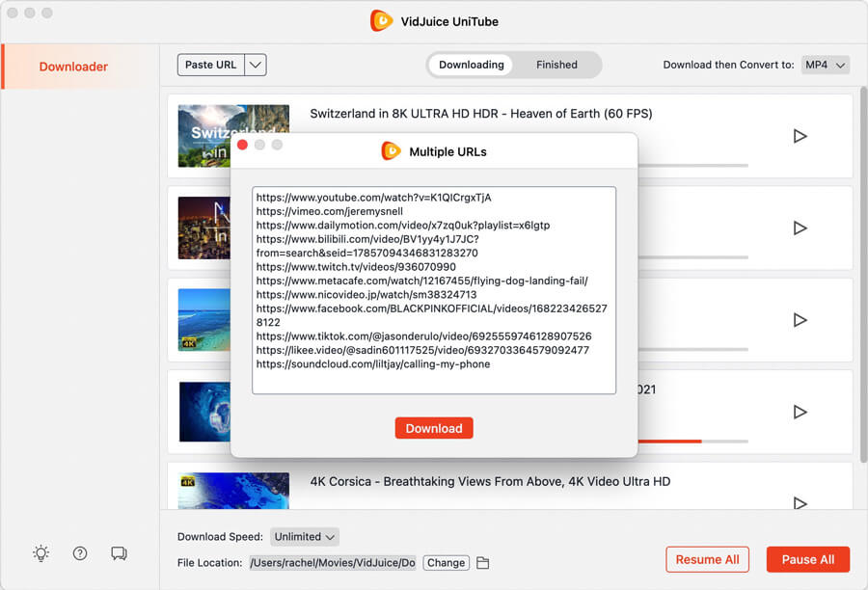868x590 pixels.
Task: Expand the Paste URL dropdown arrow
Action: point(256,65)
